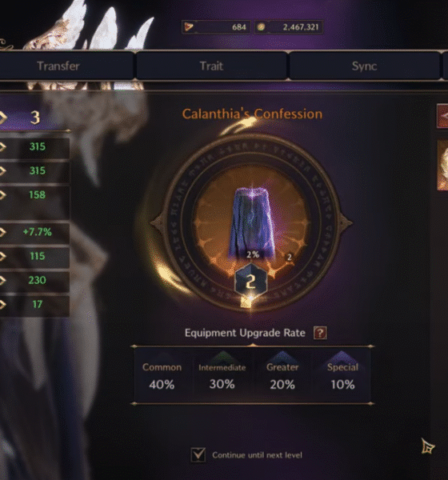This screenshot has height=480, width=448.
Task: Click the +7.7% stat row
Action: (34, 232)
